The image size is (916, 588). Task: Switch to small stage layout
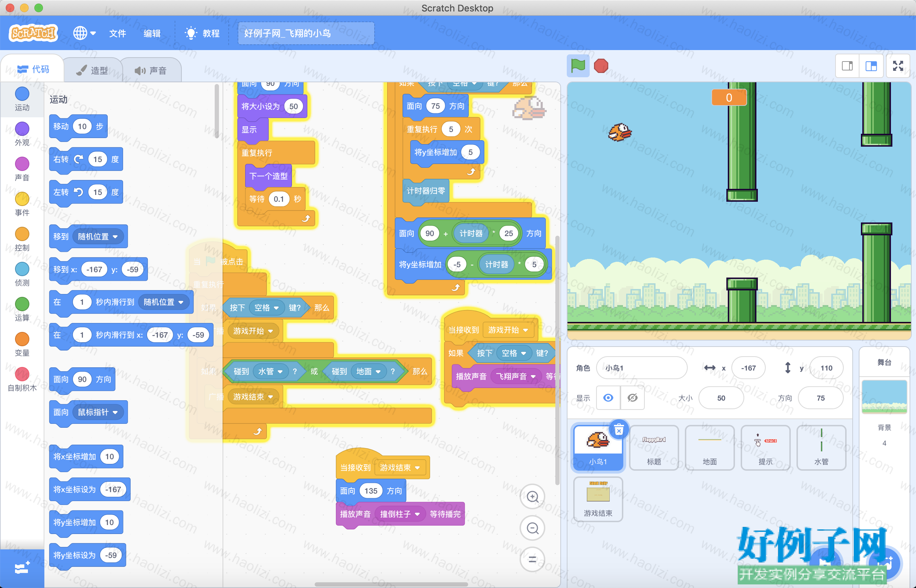(847, 66)
